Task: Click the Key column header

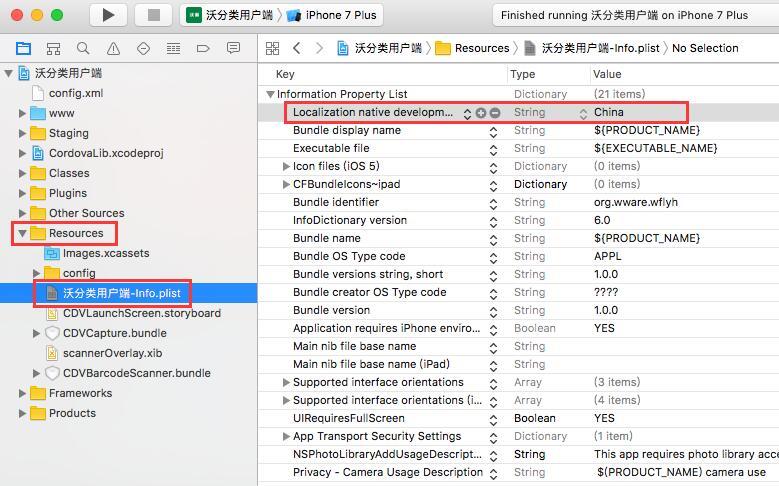Action: point(285,74)
